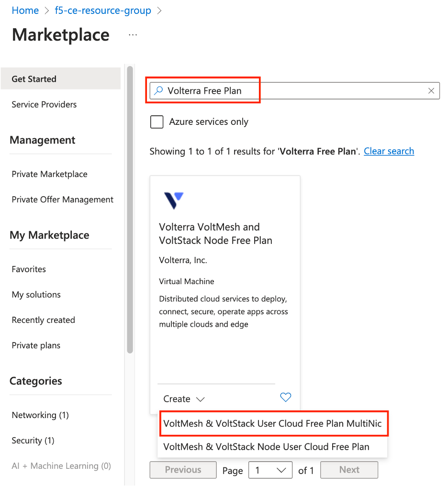Clear the search box using the X icon
The width and height of the screenshot is (448, 486).
coord(431,90)
